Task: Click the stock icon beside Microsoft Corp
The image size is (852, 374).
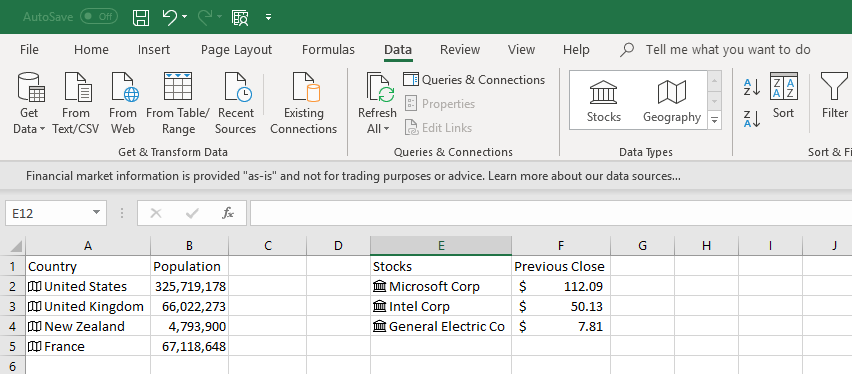Action: coord(380,286)
